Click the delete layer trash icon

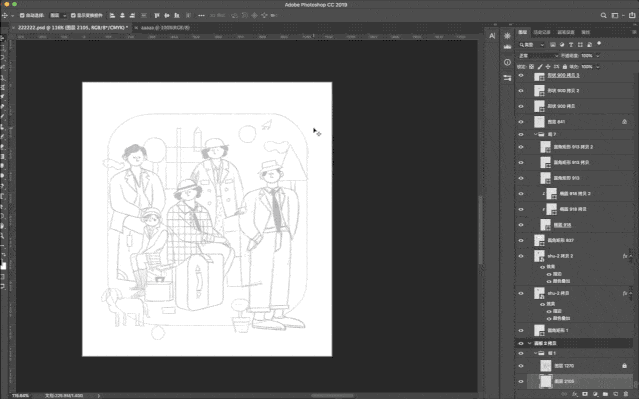[626, 394]
